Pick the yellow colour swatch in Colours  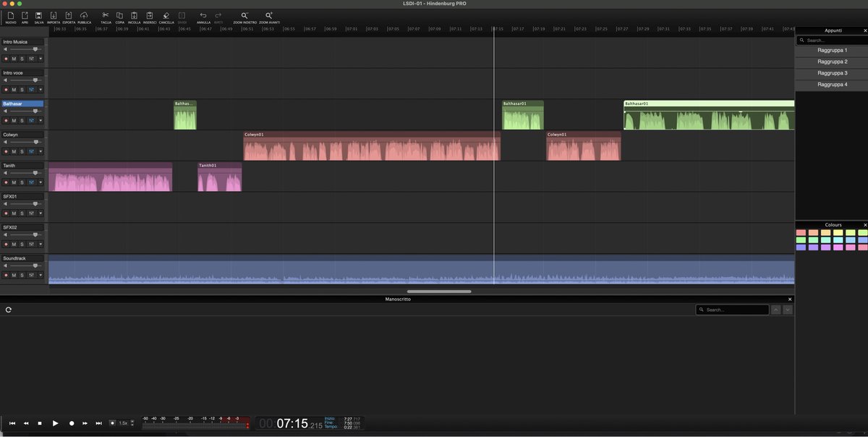pyautogui.click(x=838, y=233)
